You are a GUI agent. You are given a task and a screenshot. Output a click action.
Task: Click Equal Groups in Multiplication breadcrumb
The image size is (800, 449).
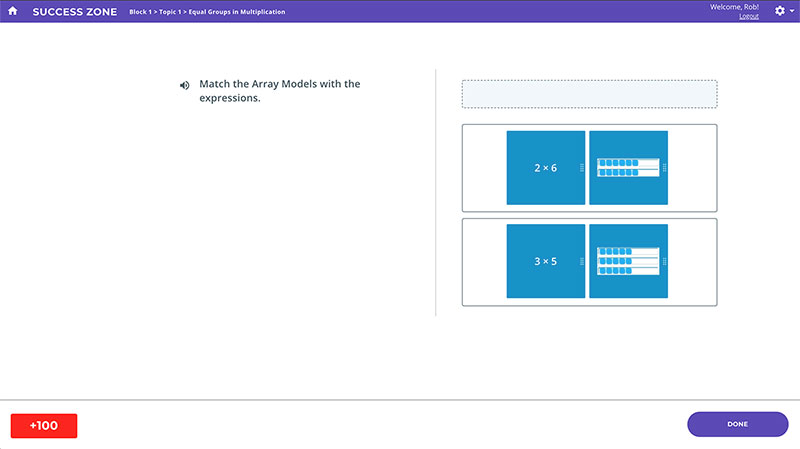[x=237, y=12]
